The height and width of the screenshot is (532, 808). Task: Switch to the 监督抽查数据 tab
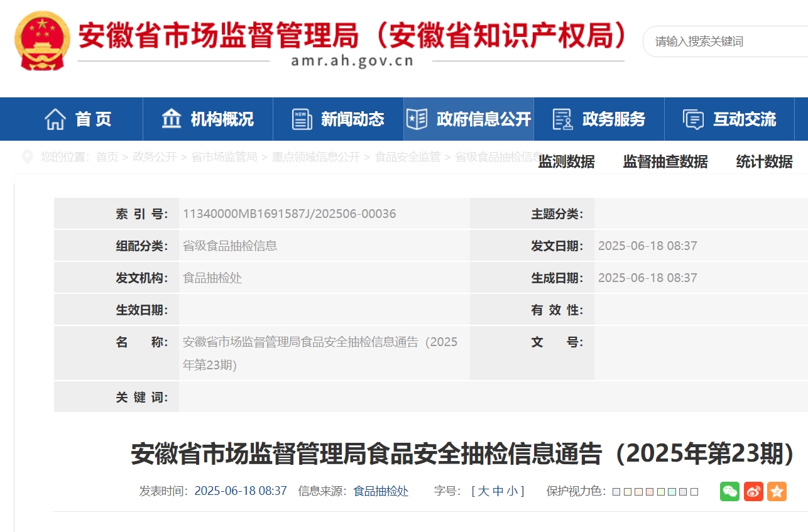pyautogui.click(x=665, y=162)
